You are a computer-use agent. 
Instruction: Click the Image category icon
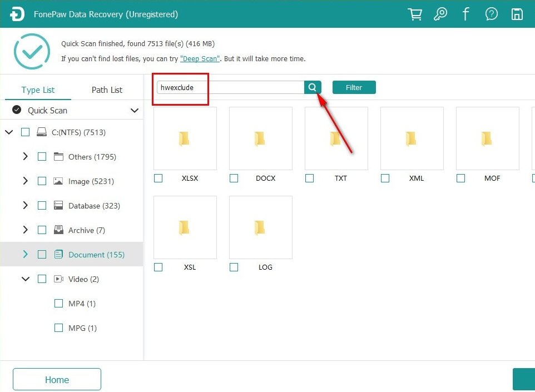point(58,181)
